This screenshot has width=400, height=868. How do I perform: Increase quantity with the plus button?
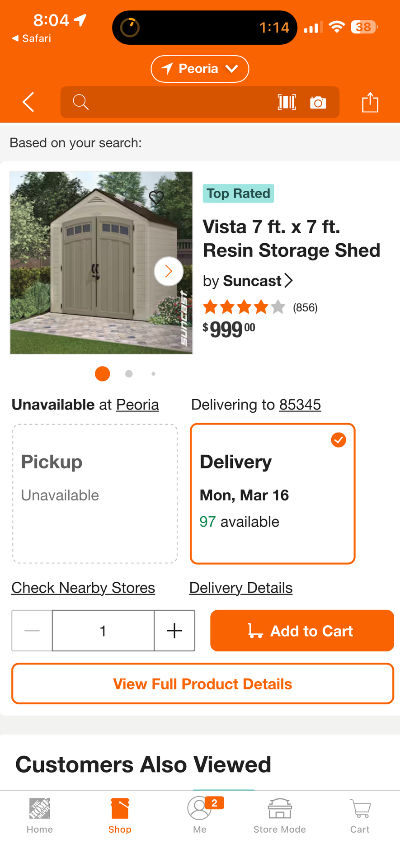click(x=174, y=631)
